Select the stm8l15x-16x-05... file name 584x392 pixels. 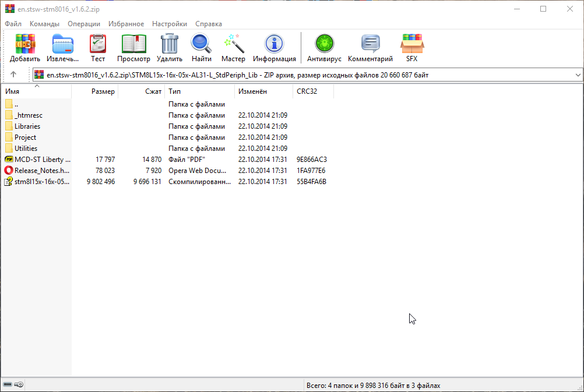[x=42, y=182]
